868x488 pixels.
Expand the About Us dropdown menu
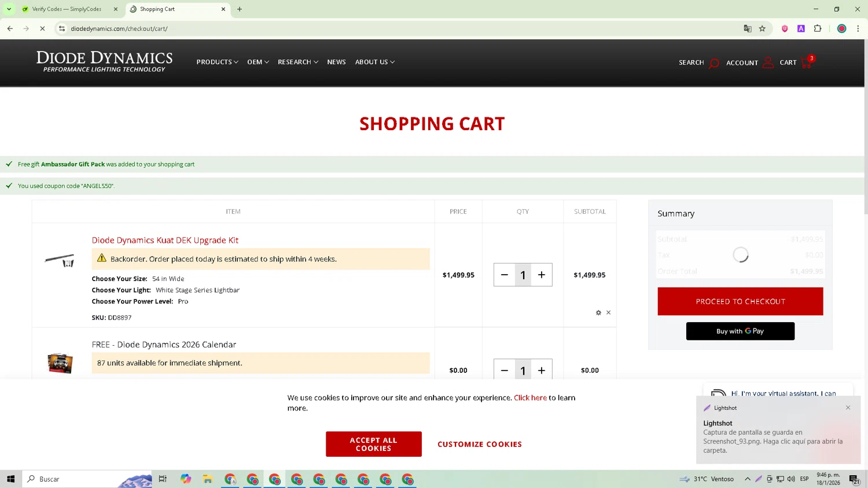point(374,62)
